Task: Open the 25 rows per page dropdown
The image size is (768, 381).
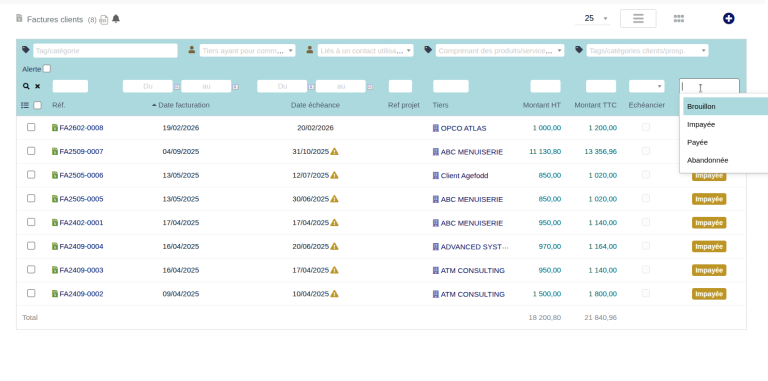Action: 593,19
